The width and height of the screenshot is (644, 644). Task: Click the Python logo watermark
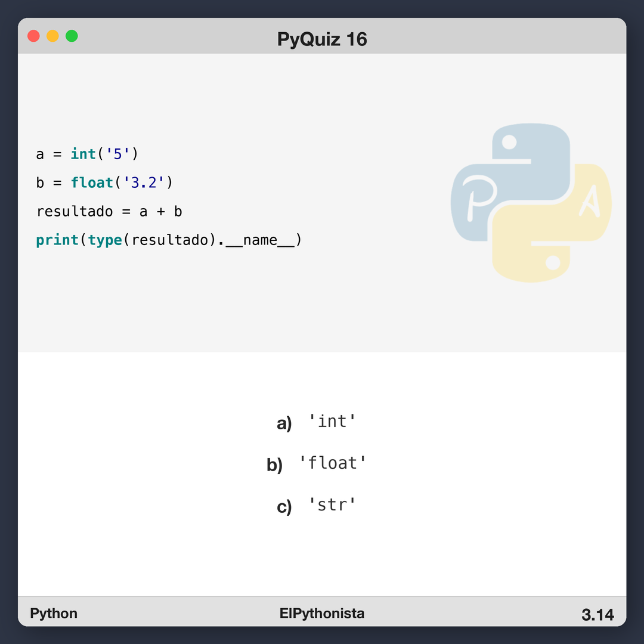point(531,203)
